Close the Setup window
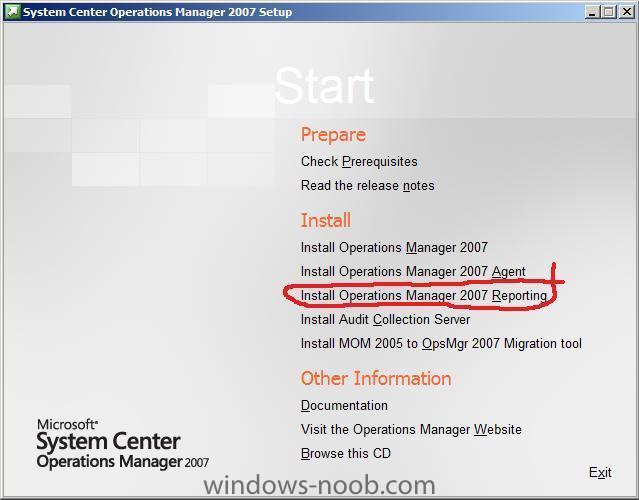This screenshot has width=639, height=500. click(627, 12)
